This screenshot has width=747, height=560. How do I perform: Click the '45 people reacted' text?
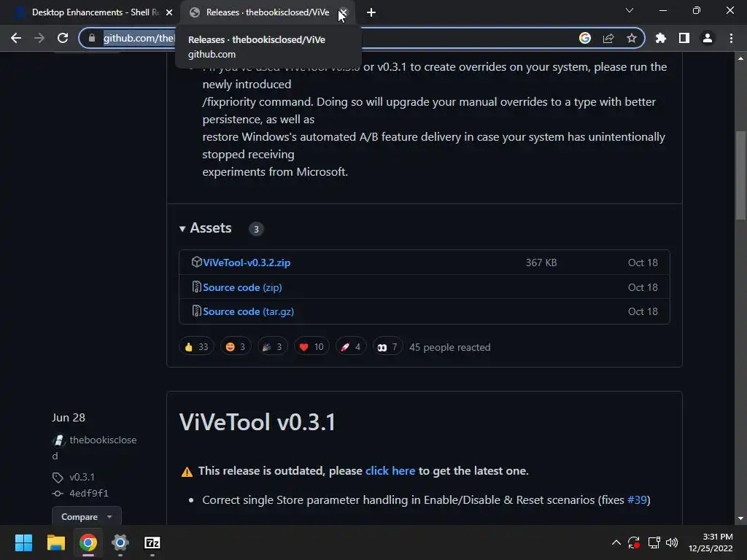point(449,347)
